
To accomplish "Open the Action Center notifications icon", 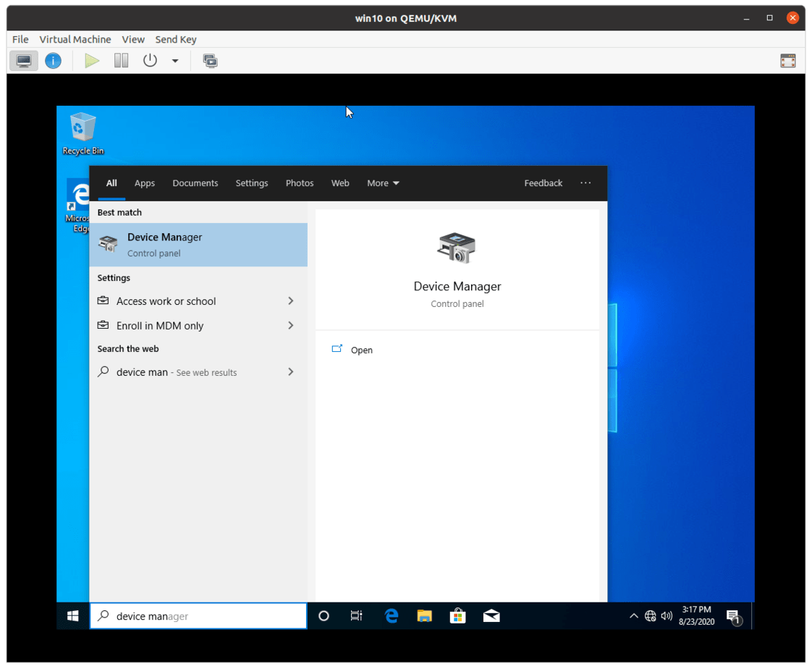I will click(x=734, y=616).
